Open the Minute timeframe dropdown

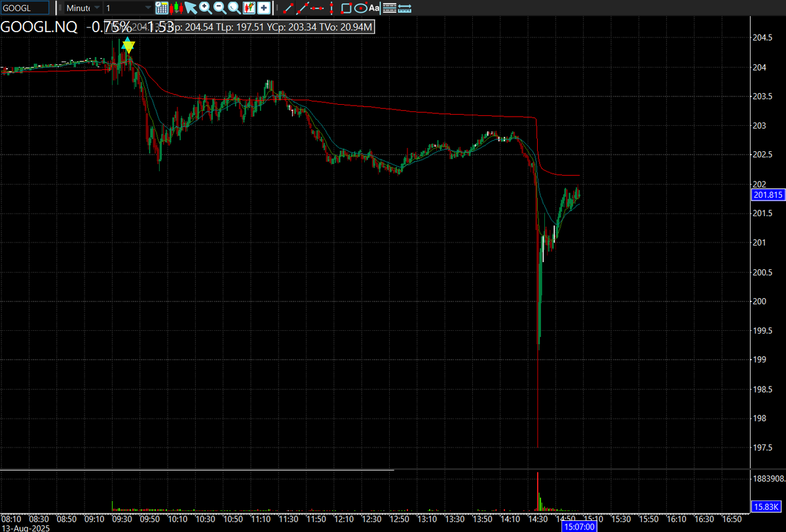point(83,8)
